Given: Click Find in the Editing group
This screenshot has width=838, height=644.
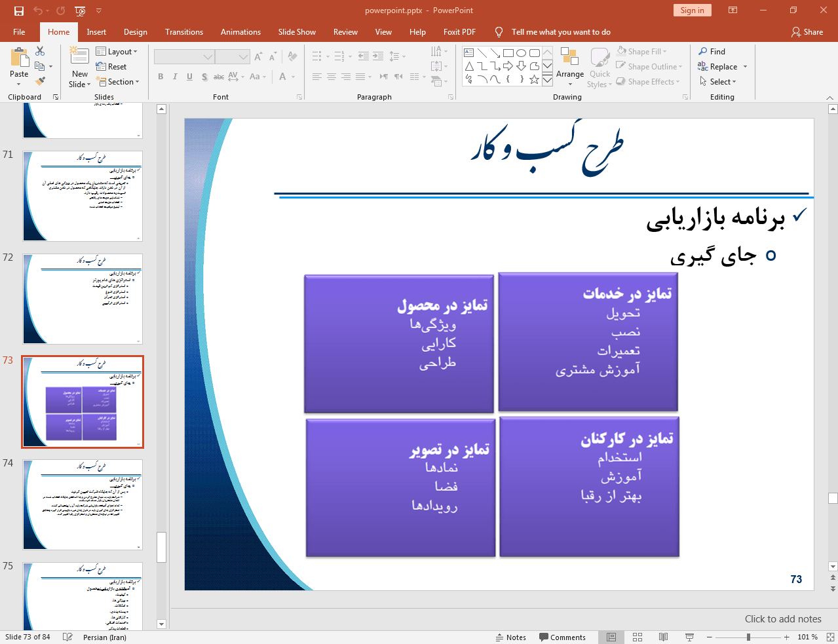Looking at the screenshot, I should 712,51.
